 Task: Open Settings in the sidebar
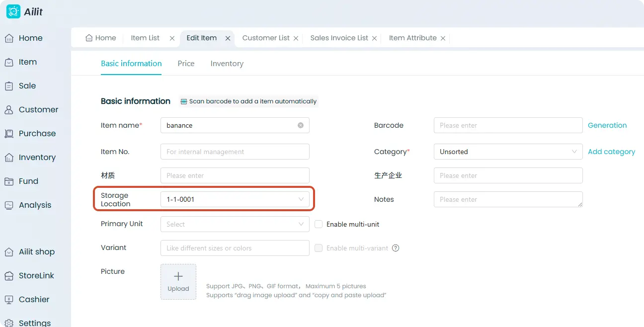pyautogui.click(x=27, y=323)
